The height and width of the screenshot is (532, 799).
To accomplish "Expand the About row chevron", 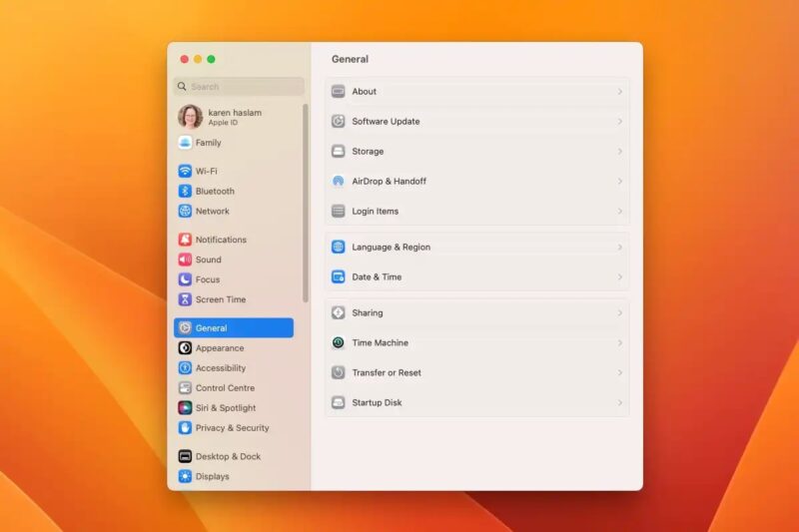I will point(619,92).
